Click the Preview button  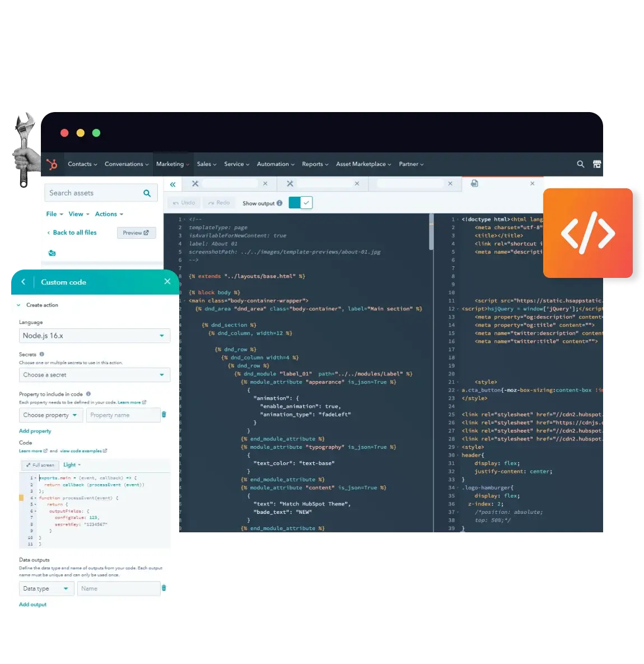pyautogui.click(x=136, y=233)
